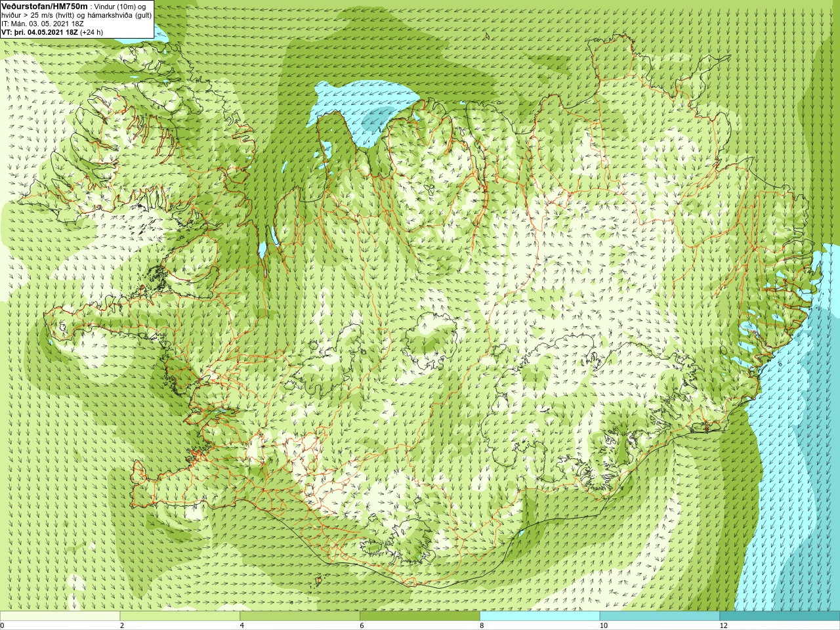Click the teal 10–12 m/s legend swatch
This screenshot has width=840, height=630.
point(660,616)
